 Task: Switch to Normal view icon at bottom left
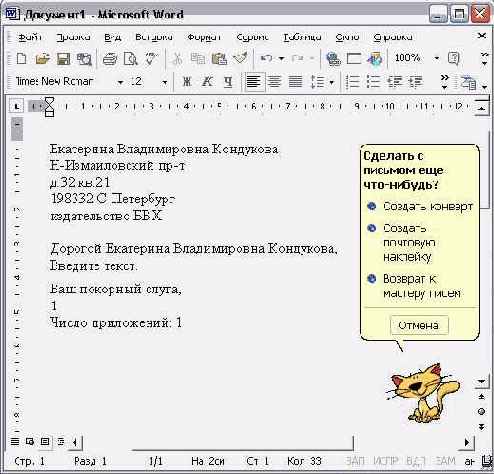15,442
